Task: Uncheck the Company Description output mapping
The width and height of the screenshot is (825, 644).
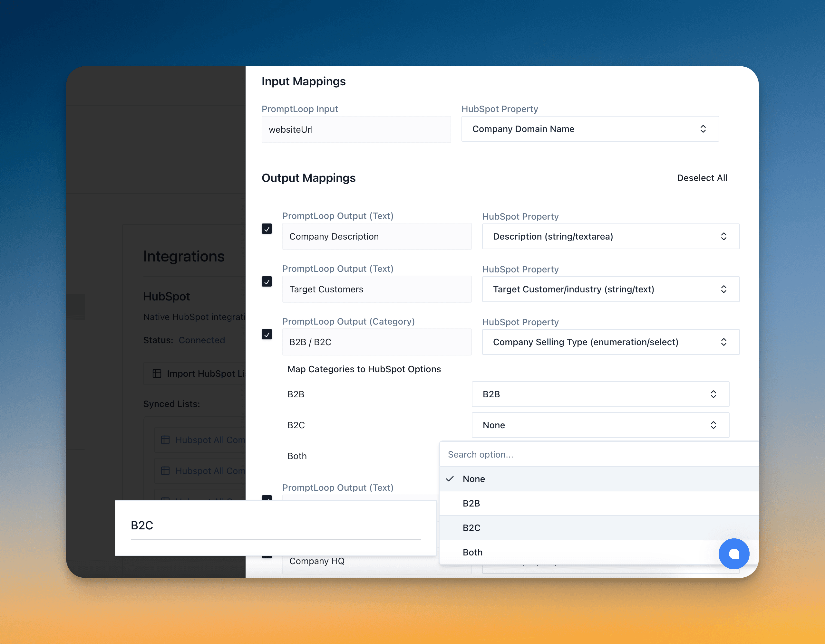Action: 267,229
